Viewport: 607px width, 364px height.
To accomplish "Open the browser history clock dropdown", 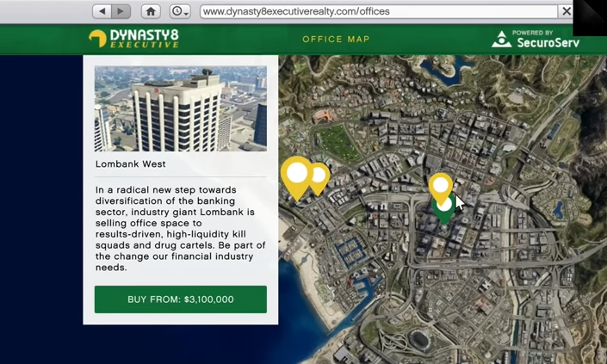I will (180, 11).
